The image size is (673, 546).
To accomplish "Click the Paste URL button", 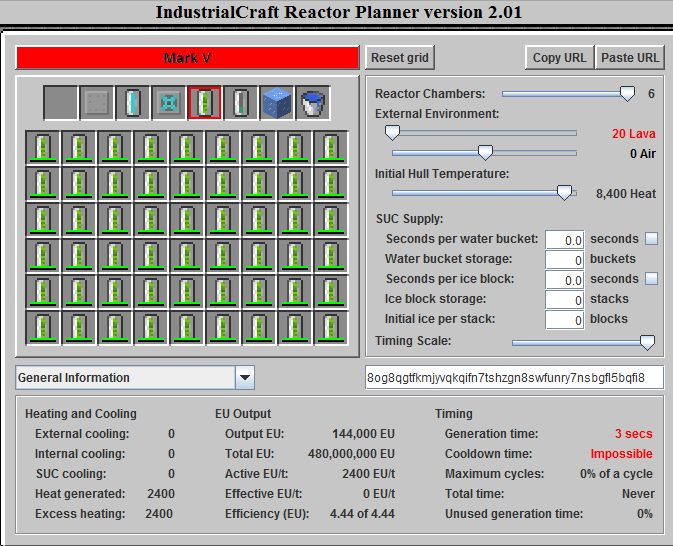I will [630, 58].
